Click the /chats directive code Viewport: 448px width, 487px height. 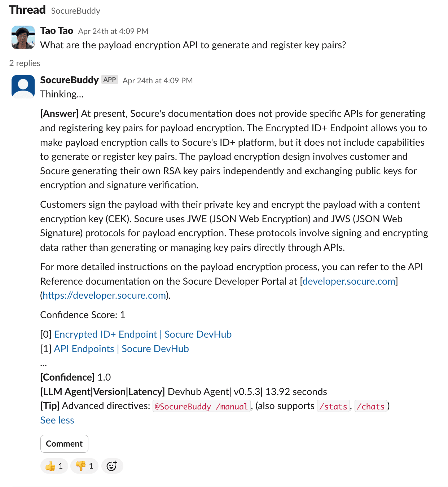coord(370,407)
